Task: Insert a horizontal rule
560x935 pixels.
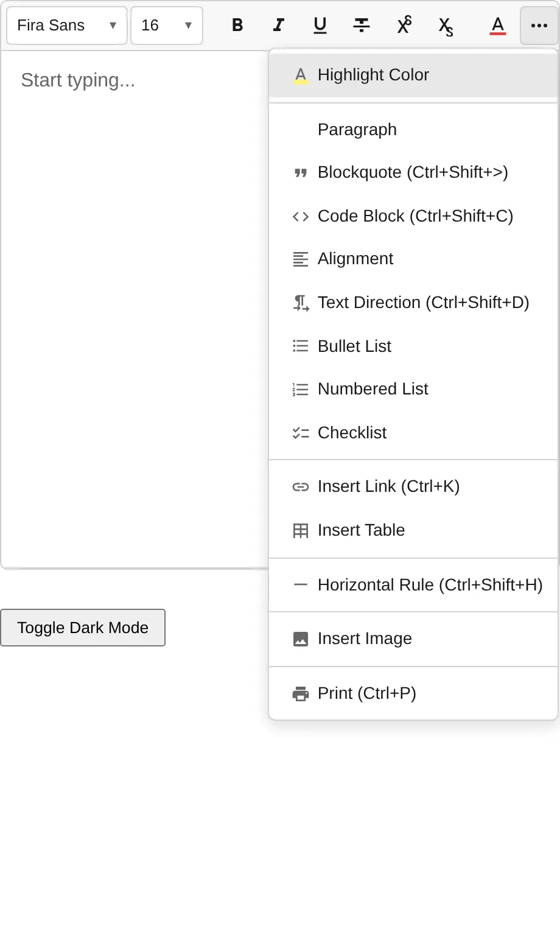Action: coord(413,584)
